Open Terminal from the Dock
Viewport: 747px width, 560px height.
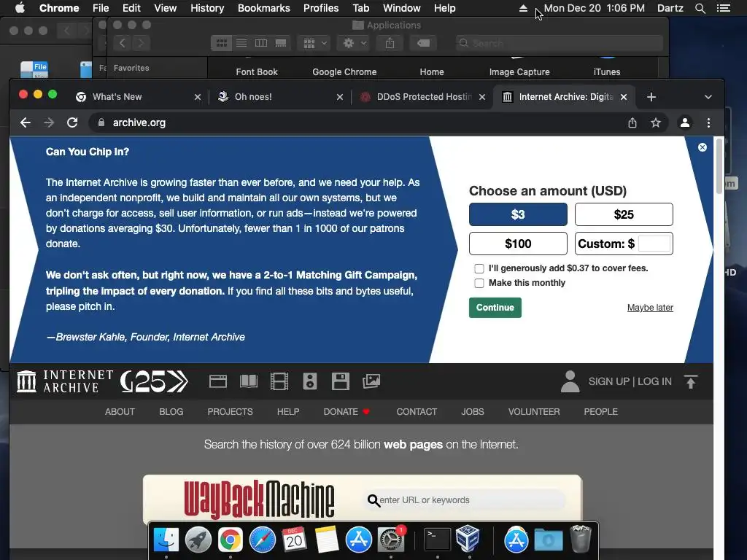pos(438,540)
